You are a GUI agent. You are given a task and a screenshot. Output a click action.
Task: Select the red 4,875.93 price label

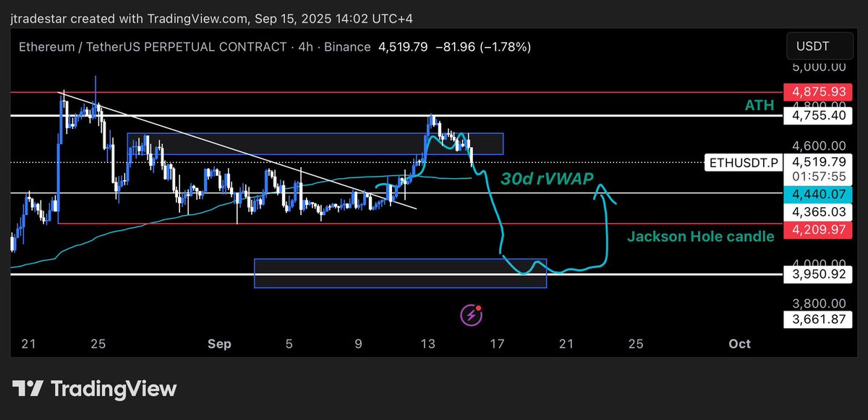pos(820,93)
